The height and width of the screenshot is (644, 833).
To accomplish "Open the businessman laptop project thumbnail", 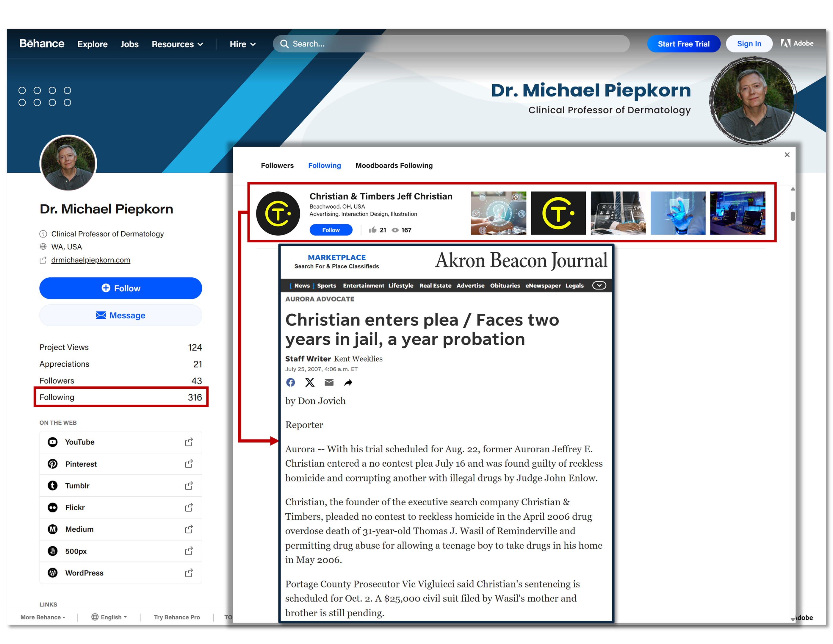I will click(618, 213).
